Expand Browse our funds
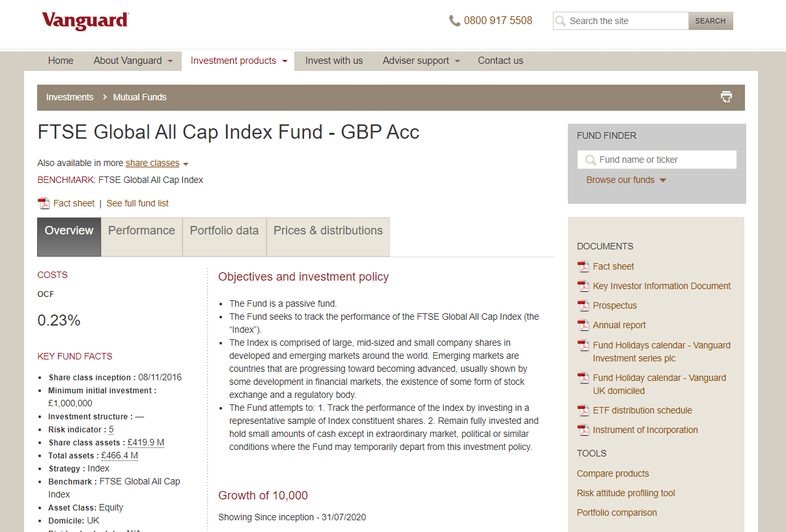The height and width of the screenshot is (532, 786). [x=663, y=180]
